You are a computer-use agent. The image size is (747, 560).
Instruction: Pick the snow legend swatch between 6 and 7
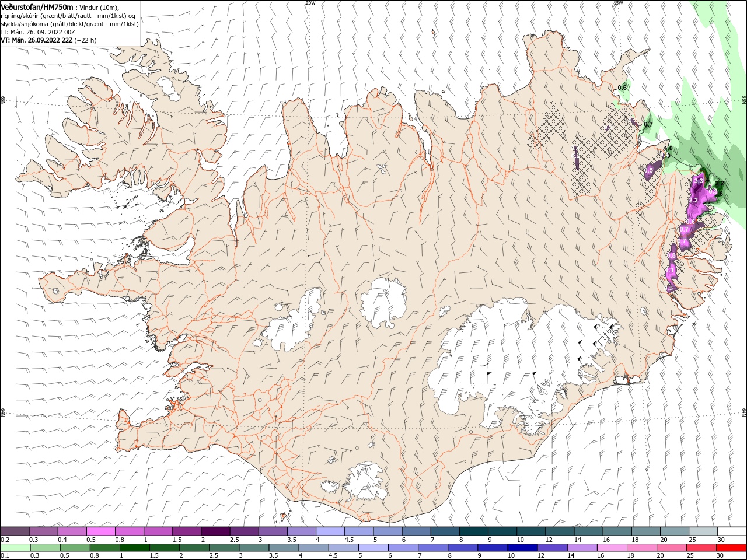416,531
